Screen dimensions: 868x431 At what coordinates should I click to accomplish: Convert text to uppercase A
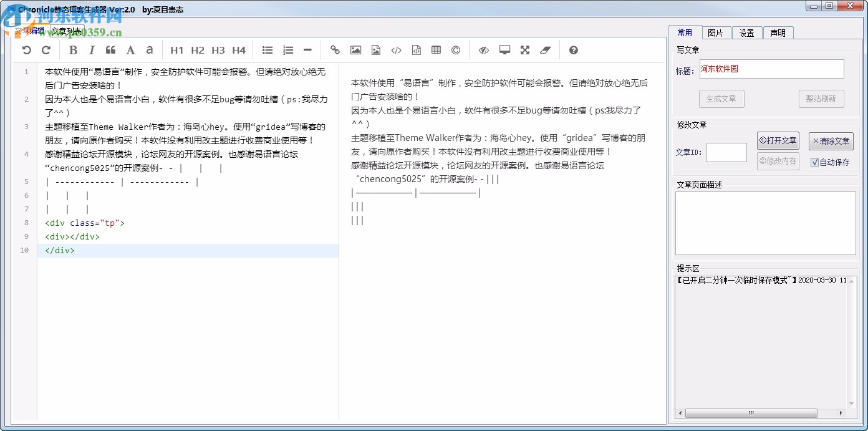pos(130,50)
